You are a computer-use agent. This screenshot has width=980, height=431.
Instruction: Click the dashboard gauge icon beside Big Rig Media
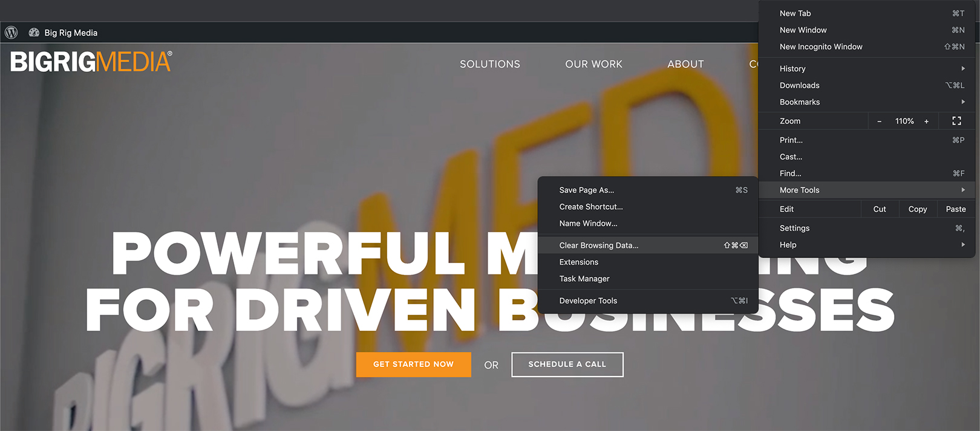[x=34, y=33]
